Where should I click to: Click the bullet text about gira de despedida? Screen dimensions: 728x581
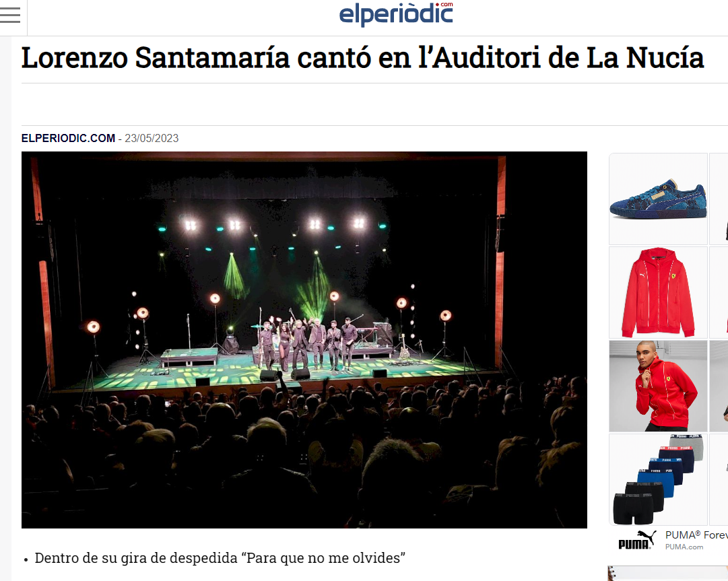(x=220, y=558)
